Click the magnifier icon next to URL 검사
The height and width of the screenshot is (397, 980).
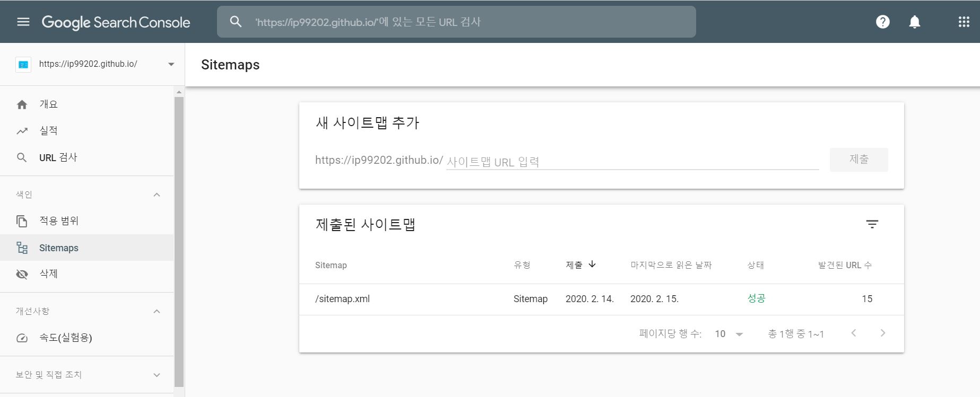[22, 157]
